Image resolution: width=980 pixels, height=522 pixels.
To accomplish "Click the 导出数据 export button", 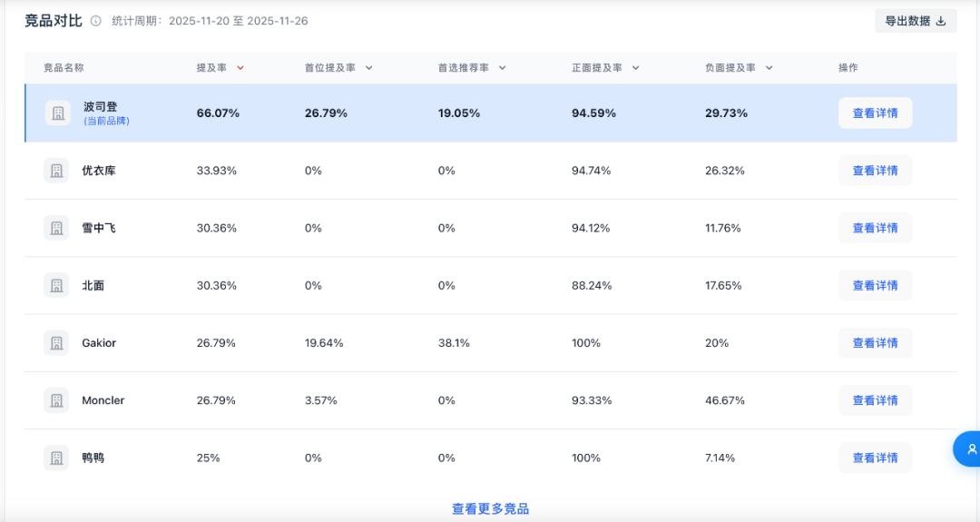I will (x=916, y=21).
